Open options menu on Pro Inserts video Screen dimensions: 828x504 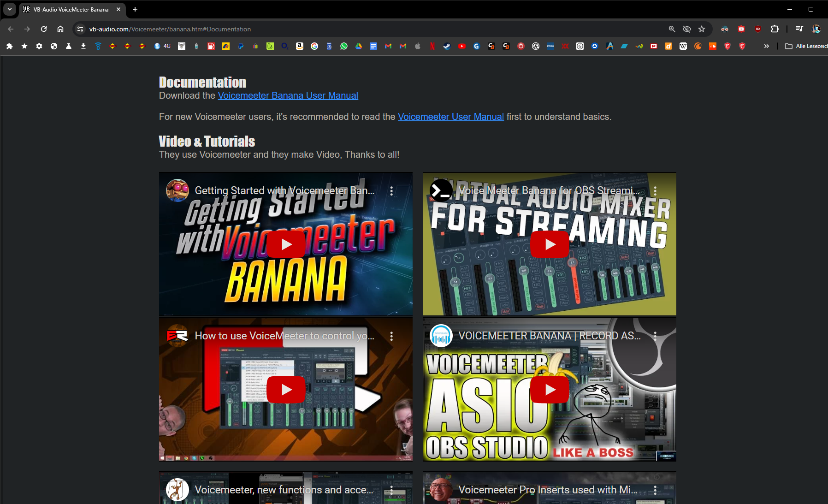[x=655, y=490]
